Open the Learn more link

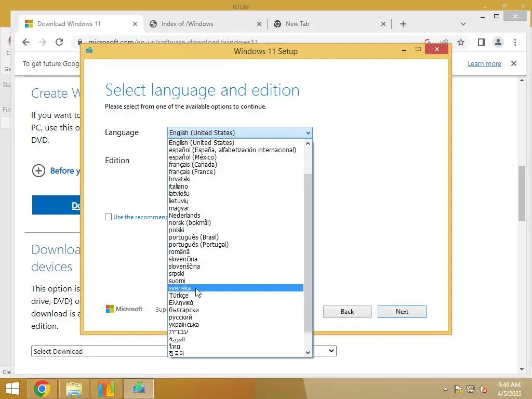484,63
